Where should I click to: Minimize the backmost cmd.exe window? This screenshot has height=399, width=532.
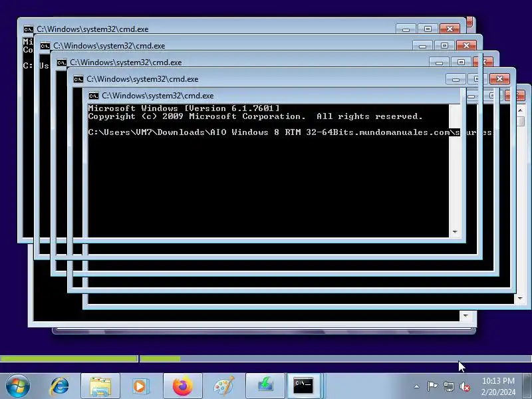(406, 29)
